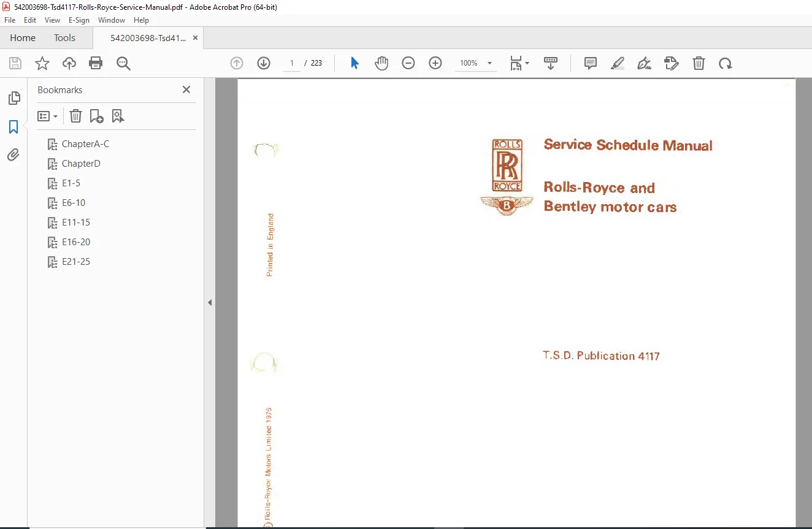The width and height of the screenshot is (812, 529).
Task: Star this file as a favorite
Action: coord(42,63)
